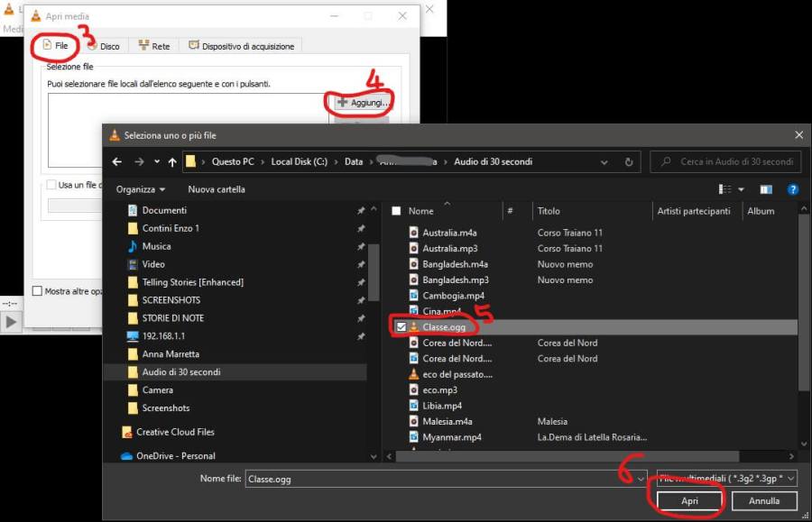Open the file type filter dropdown
The height and width of the screenshot is (522, 812).
pyautogui.click(x=726, y=479)
